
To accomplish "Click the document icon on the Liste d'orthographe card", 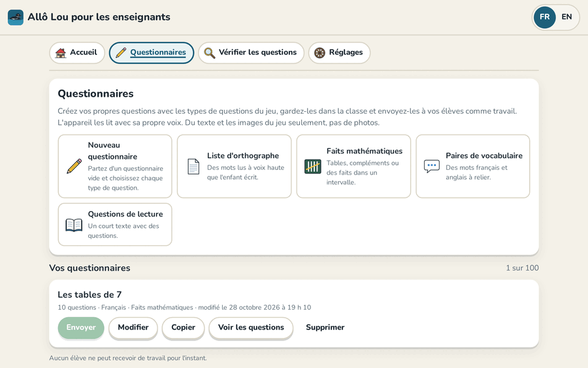I will point(193,166).
